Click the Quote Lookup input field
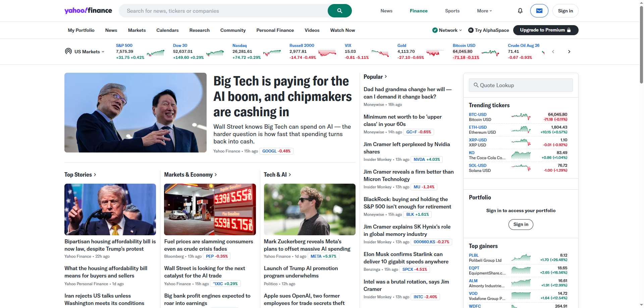The width and height of the screenshot is (644, 308). pyautogui.click(x=521, y=85)
